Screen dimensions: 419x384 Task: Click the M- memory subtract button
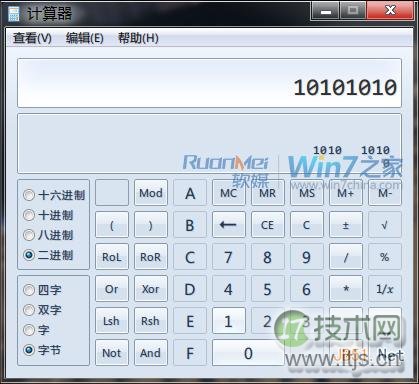[385, 193]
